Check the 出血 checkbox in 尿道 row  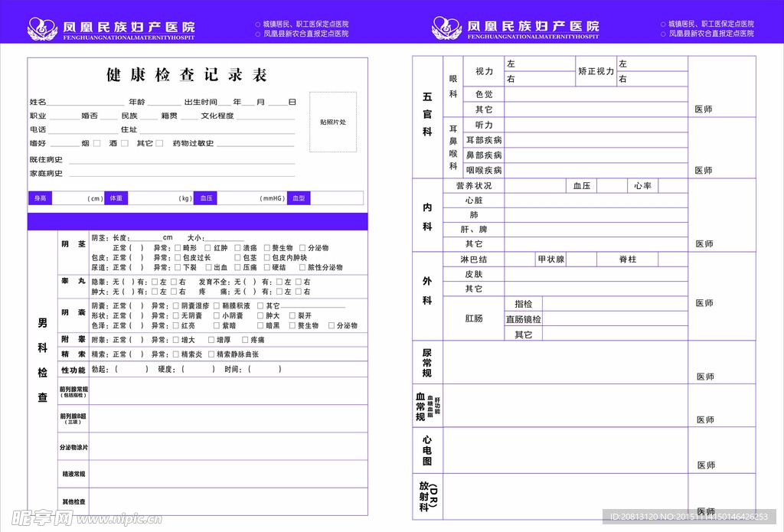click(207, 267)
